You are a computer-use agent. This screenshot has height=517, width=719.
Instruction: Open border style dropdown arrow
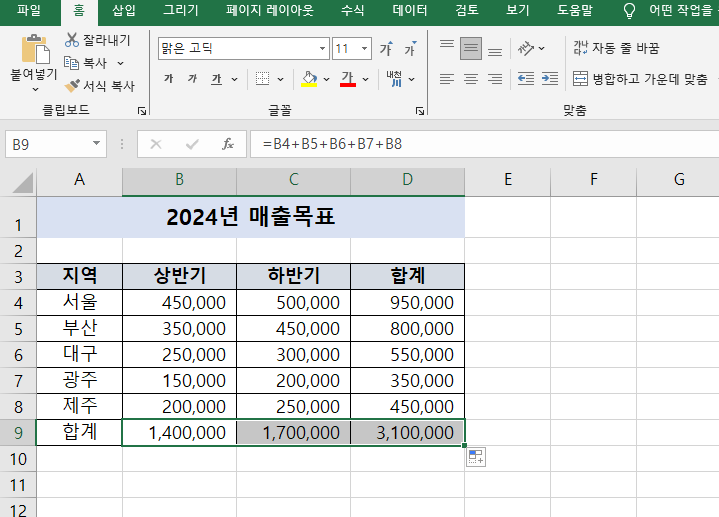[280, 79]
